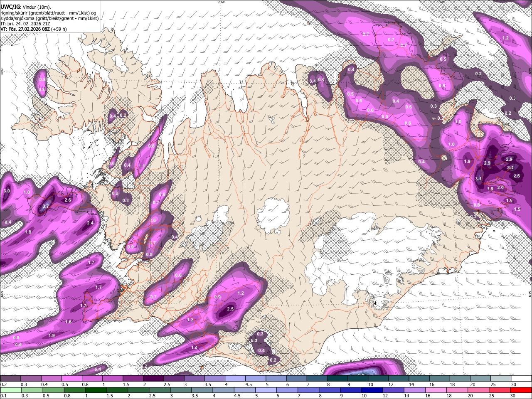Viewport: 532px width, 399px height.
Task: Select the 20 grey swatch in the upper scale
Action: tap(480, 379)
